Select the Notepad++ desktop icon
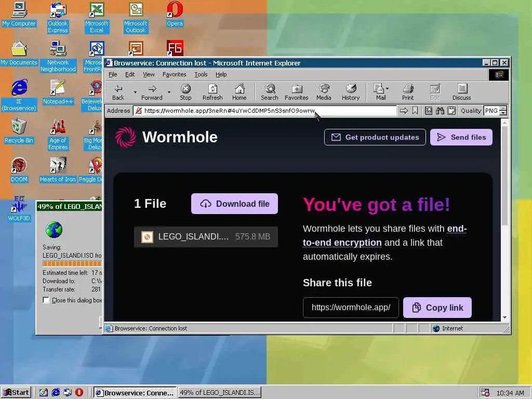This screenshot has width=532, height=399. click(x=58, y=92)
